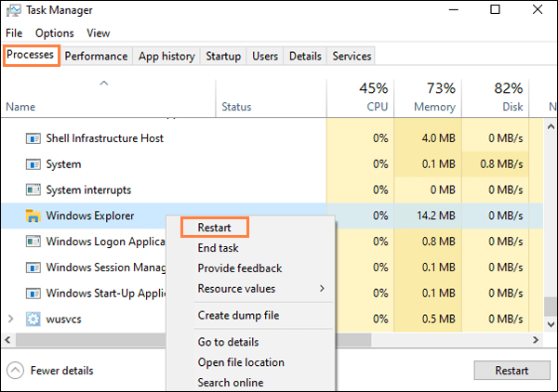Maximize the Task Manager window
Viewport: 558px width, 392px height.
495,9
